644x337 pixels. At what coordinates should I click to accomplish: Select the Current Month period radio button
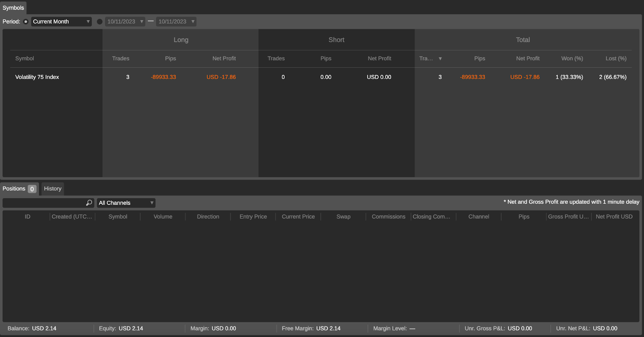(26, 22)
